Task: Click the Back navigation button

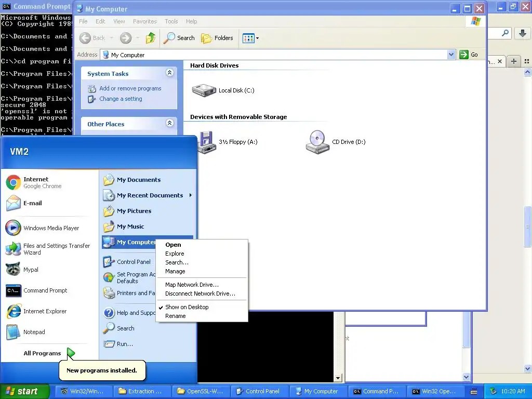Action: point(92,38)
